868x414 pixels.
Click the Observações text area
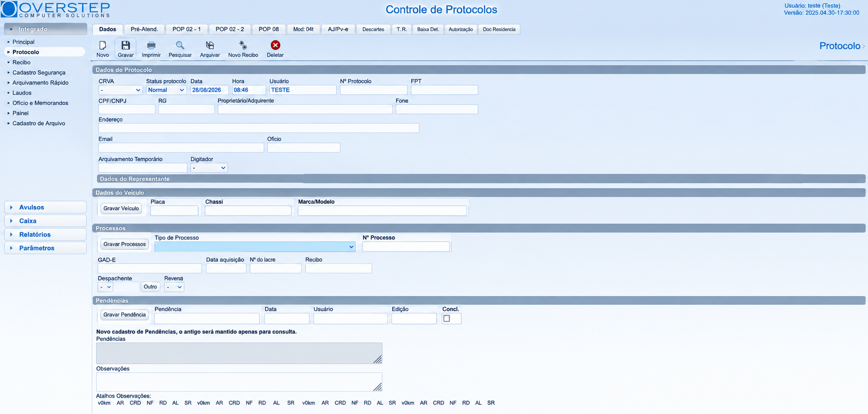[239, 382]
